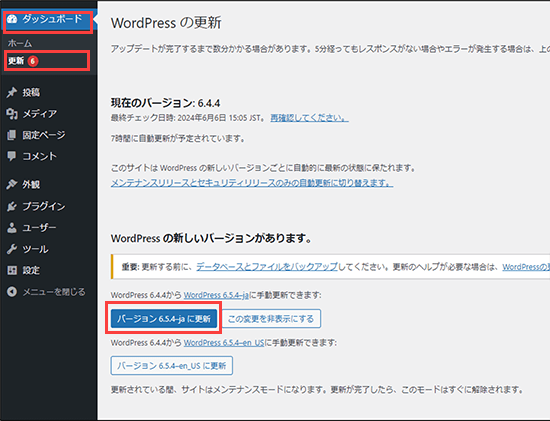Open the 外観 menu label
Viewport: 550px width, 421px height.
31,185
